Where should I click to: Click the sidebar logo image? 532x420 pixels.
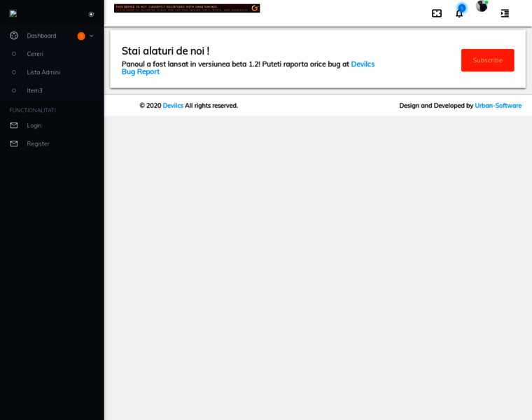[13, 13]
